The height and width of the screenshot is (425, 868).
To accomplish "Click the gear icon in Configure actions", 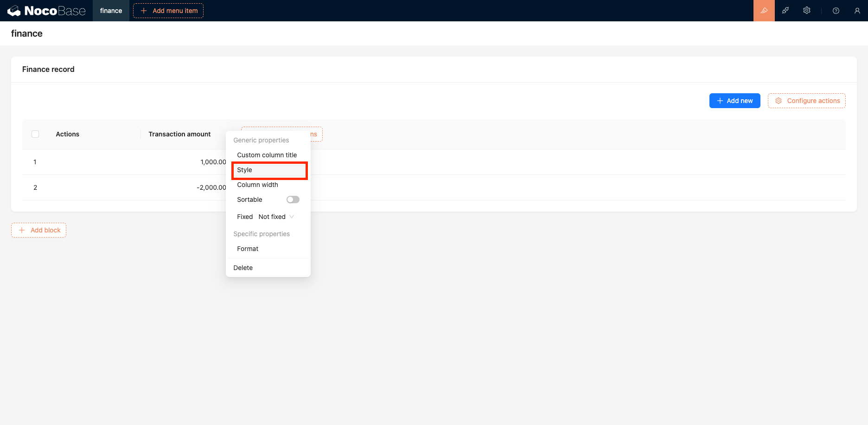I will point(779,101).
